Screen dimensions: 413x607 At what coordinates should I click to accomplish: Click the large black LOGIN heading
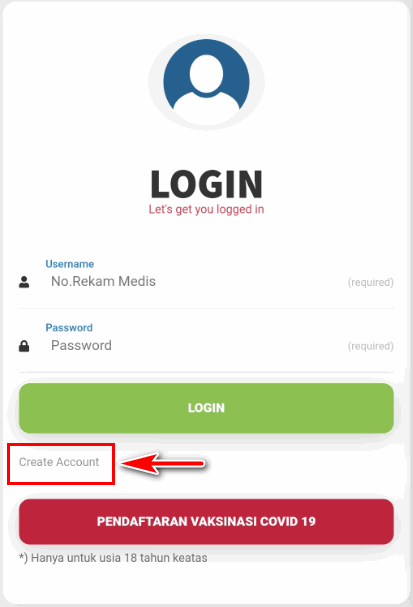pos(206,184)
